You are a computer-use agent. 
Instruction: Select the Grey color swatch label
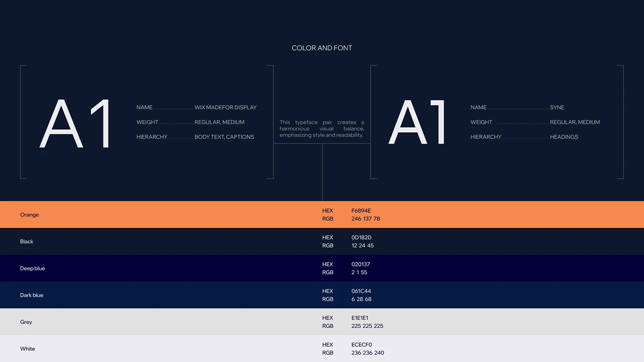26,322
